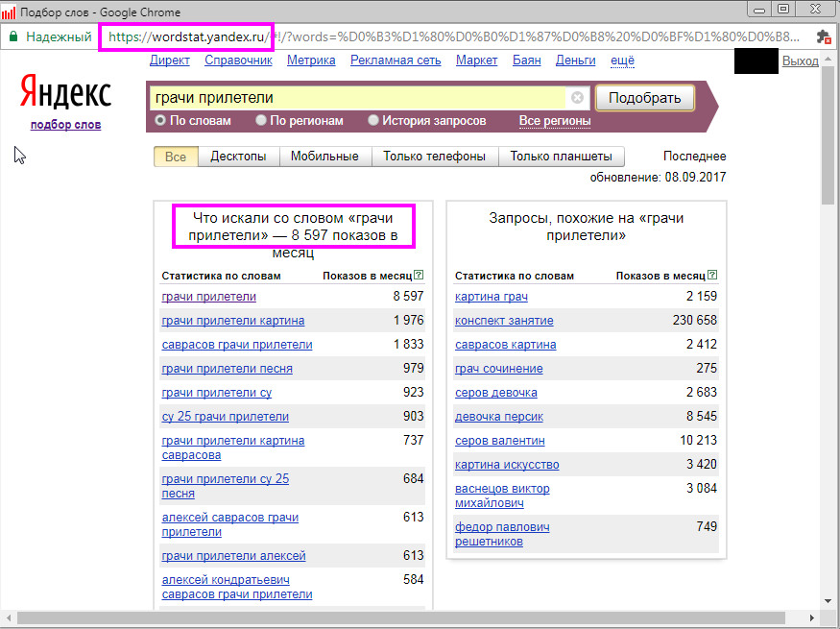The height and width of the screenshot is (629, 840).
Task: Open 'алексей саврасов грачи прилетели' link
Action: [x=229, y=524]
